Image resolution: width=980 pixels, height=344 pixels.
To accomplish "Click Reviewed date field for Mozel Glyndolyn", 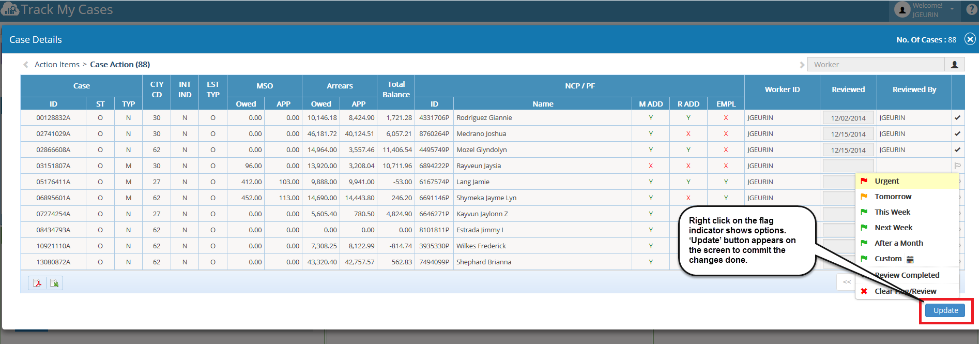I will [x=848, y=150].
